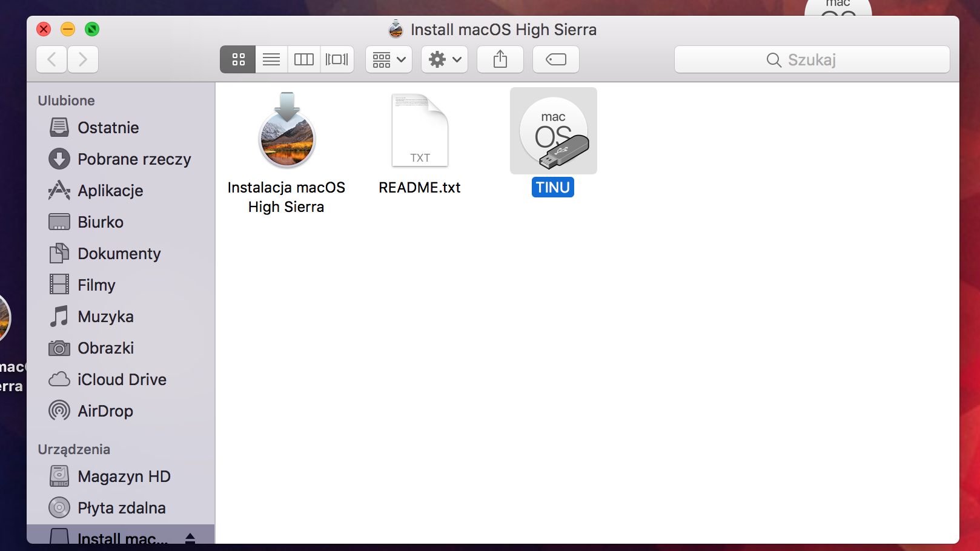The height and width of the screenshot is (551, 980).
Task: Open Muzyka in the sidebar
Action: click(x=121, y=317)
